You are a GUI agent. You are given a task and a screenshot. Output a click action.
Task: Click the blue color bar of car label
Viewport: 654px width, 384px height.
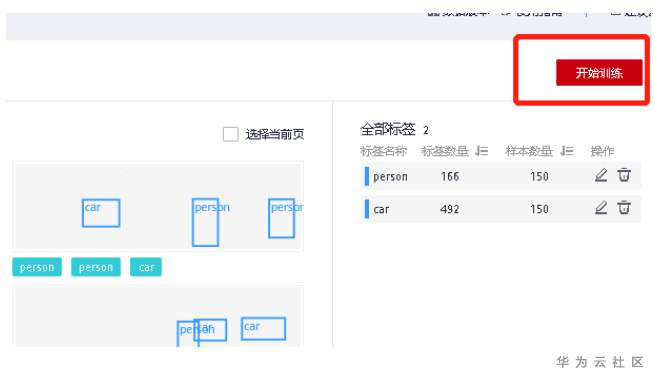[x=367, y=208]
